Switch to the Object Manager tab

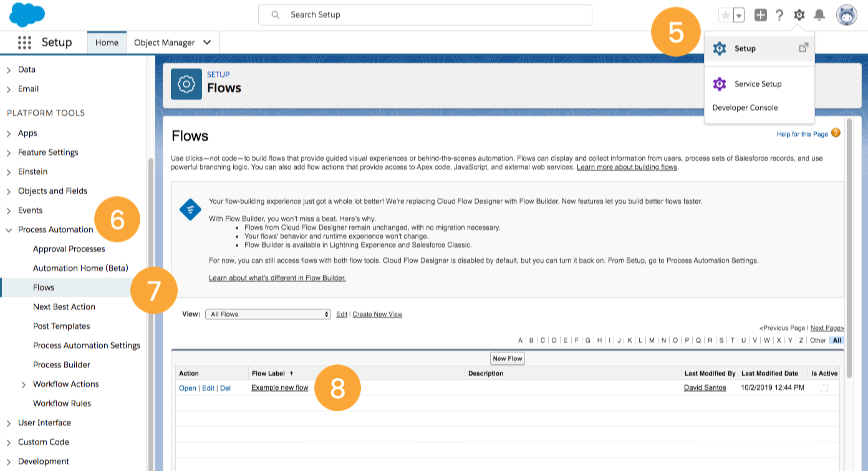tap(165, 42)
